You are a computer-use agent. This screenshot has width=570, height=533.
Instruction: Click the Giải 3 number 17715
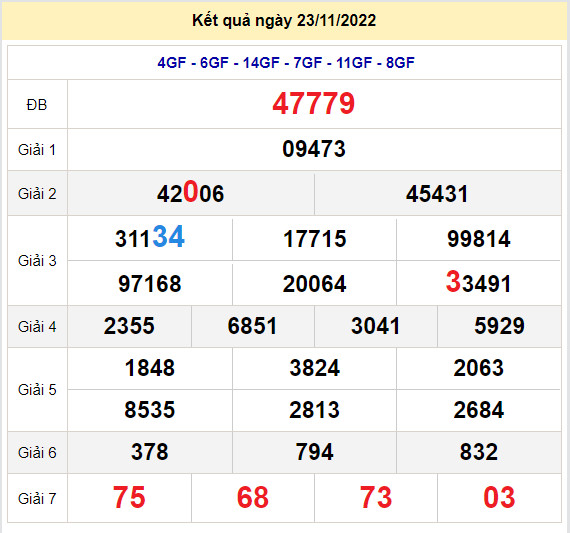pyautogui.click(x=314, y=239)
